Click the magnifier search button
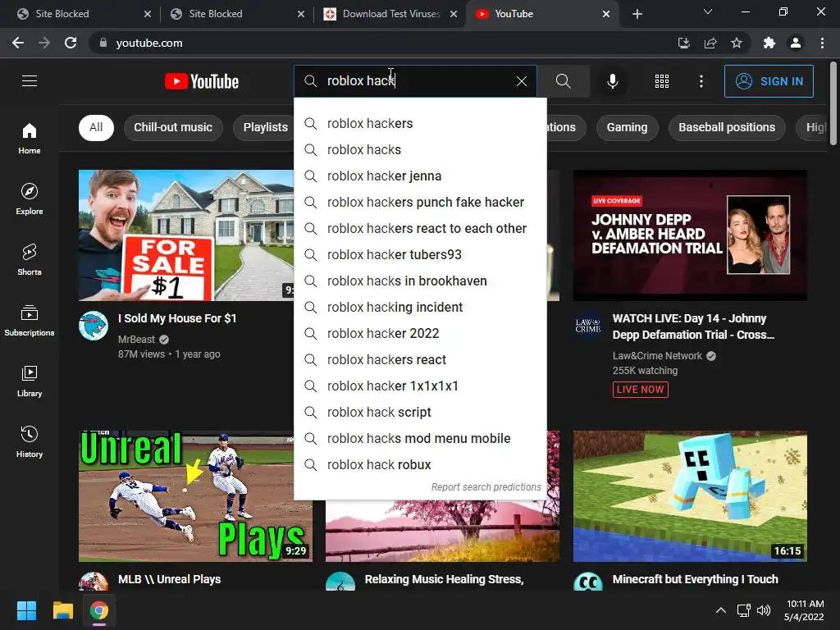The height and width of the screenshot is (630, 840). pos(563,81)
